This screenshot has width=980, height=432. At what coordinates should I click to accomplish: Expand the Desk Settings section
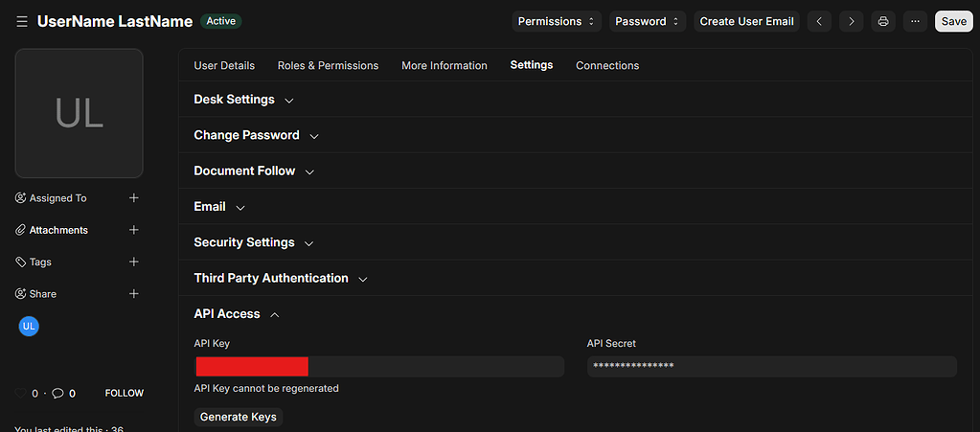point(243,100)
